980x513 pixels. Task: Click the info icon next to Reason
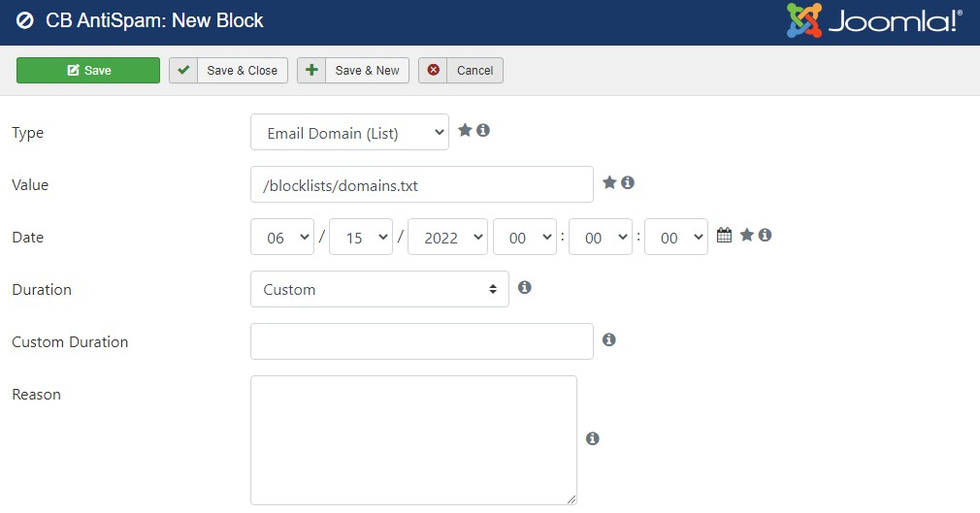pos(593,438)
